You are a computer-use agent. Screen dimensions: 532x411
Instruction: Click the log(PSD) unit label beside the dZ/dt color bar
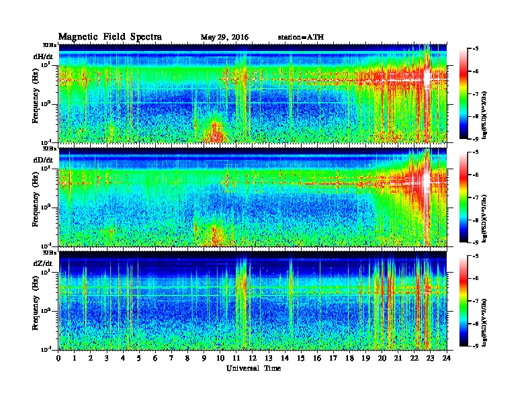pos(485,322)
